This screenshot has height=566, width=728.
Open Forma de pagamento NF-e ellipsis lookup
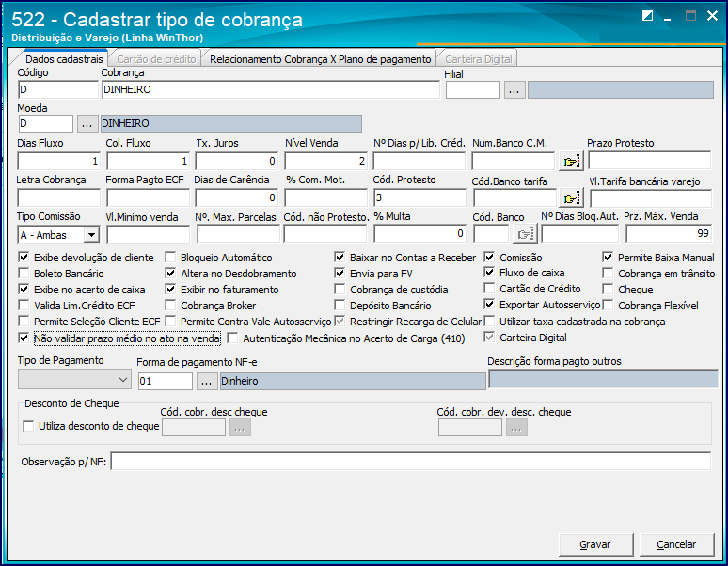207,382
